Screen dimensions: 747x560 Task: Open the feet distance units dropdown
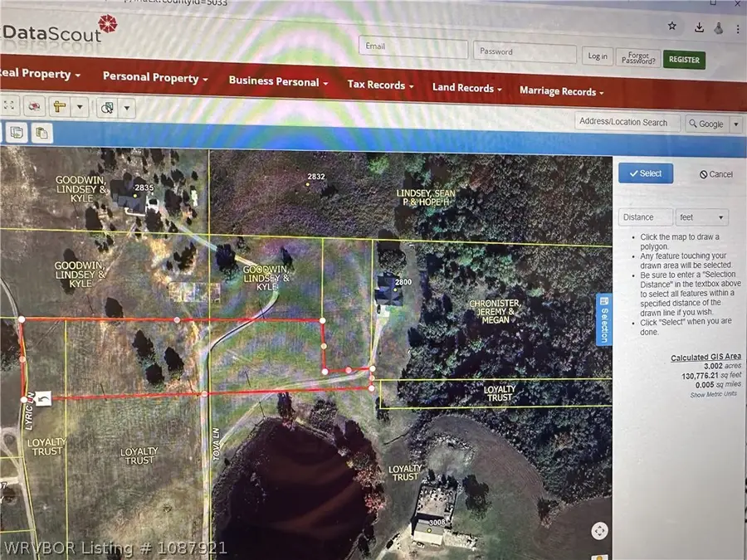point(701,217)
